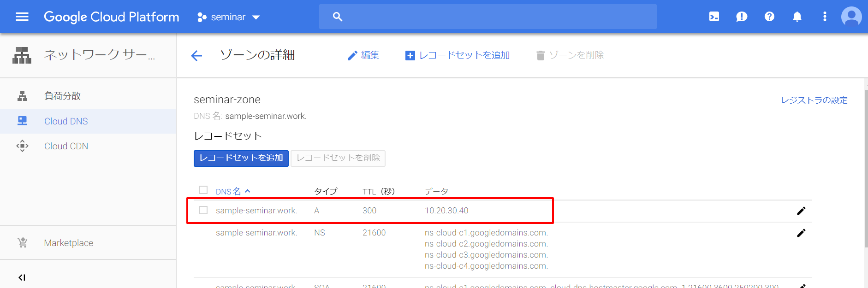The width and height of the screenshot is (868, 288).
Task: Click レコードセットを削除 button
Action: pos(338,158)
